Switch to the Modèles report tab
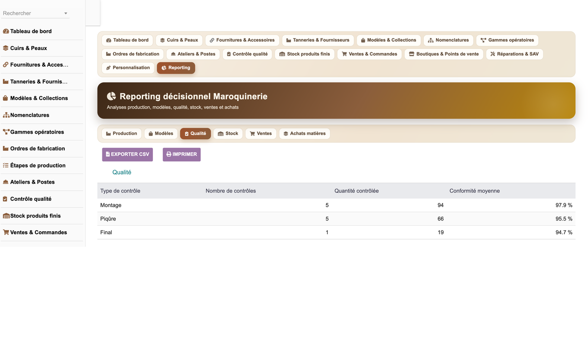588x364 pixels. 161,133
